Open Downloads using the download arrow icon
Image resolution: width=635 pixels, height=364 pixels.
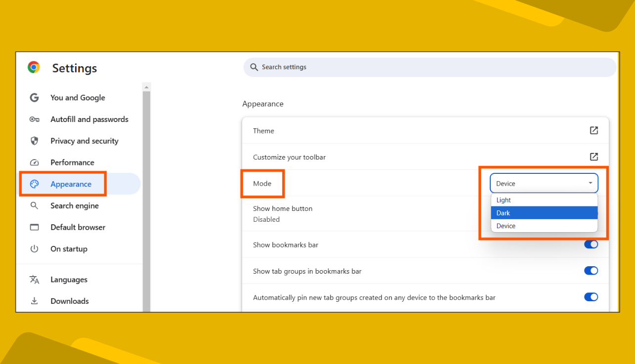pyautogui.click(x=34, y=301)
